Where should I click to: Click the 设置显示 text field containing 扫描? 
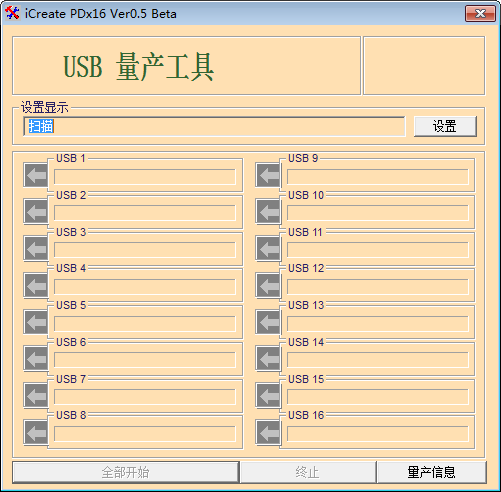pyautogui.click(x=214, y=126)
